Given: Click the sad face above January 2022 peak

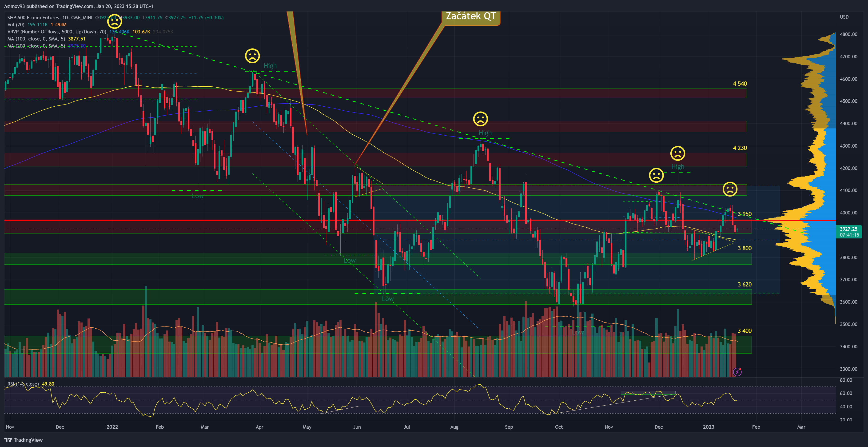Looking at the screenshot, I should (115, 22).
